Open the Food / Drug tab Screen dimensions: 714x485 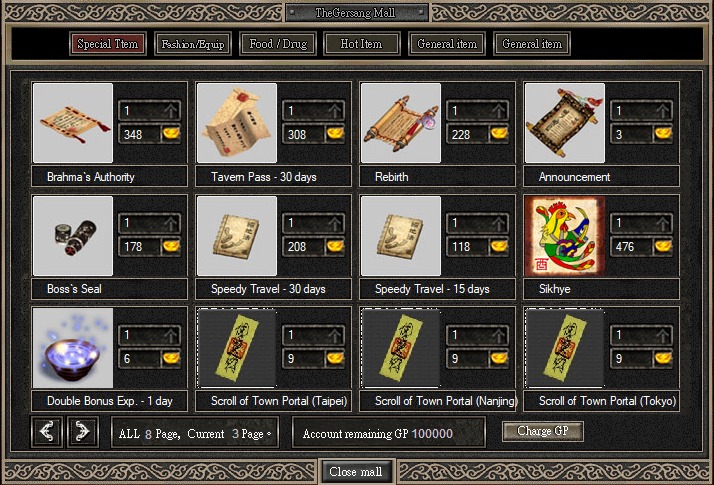coord(278,44)
